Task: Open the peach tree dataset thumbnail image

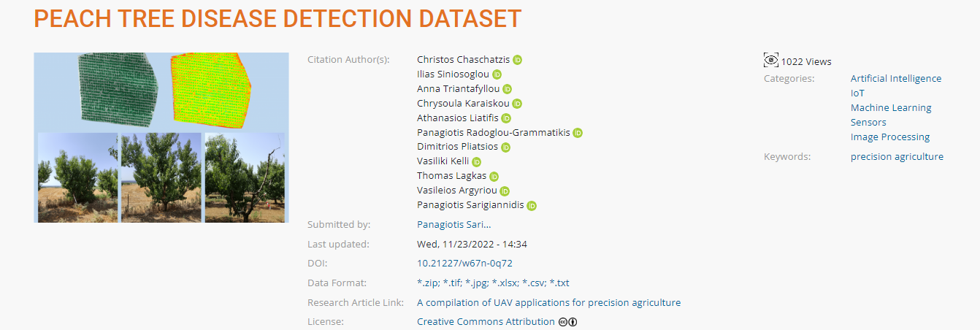Action: click(161, 137)
